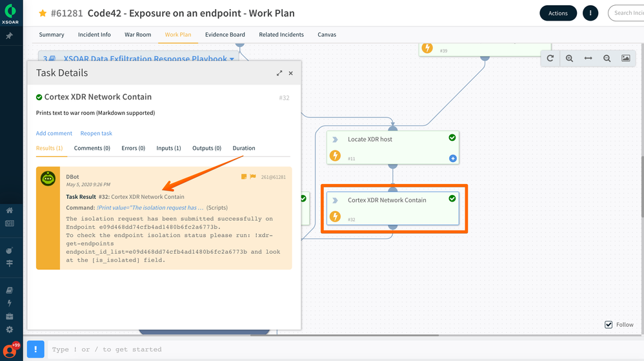The width and height of the screenshot is (644, 361).
Task: Toggle the sidebar pin icon
Action: click(x=10, y=36)
